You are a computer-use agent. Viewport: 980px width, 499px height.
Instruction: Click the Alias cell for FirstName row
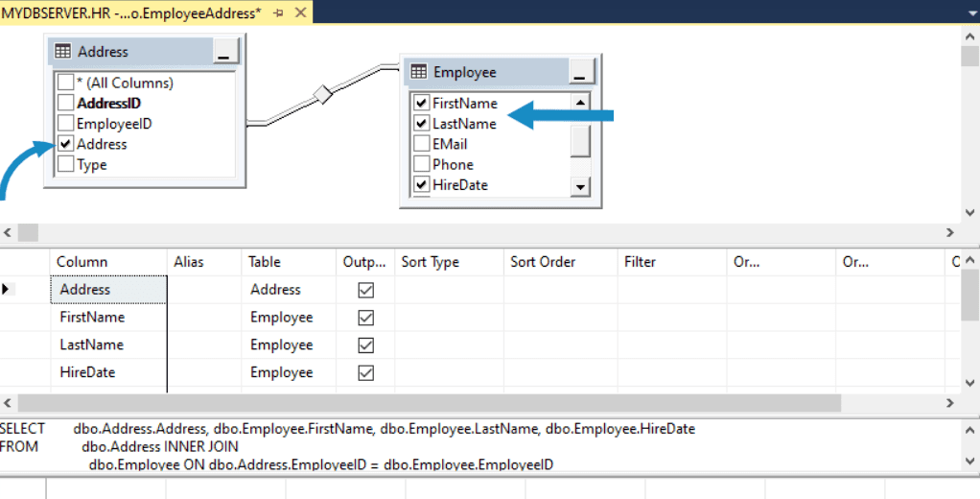(x=203, y=318)
